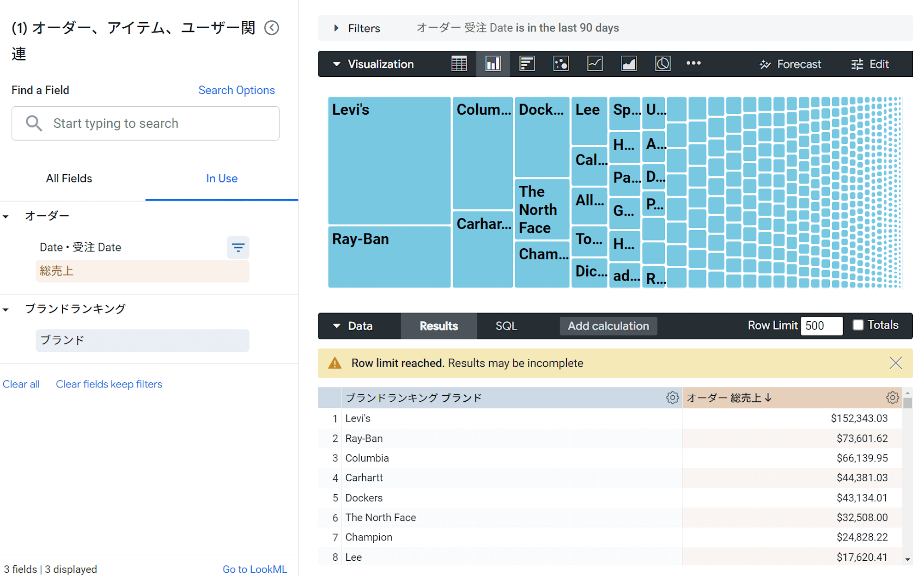924x576 pixels.
Task: Click the $73,601.62 value cell
Action: tap(862, 438)
